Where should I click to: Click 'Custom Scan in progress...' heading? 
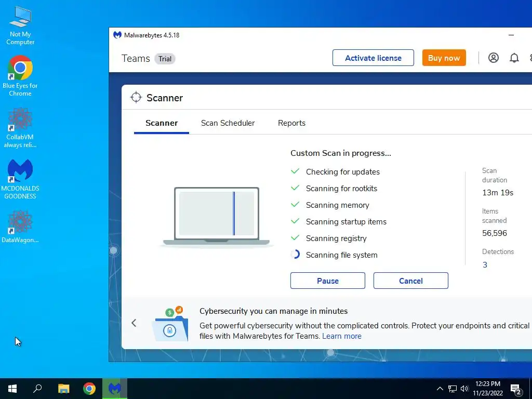point(341,153)
